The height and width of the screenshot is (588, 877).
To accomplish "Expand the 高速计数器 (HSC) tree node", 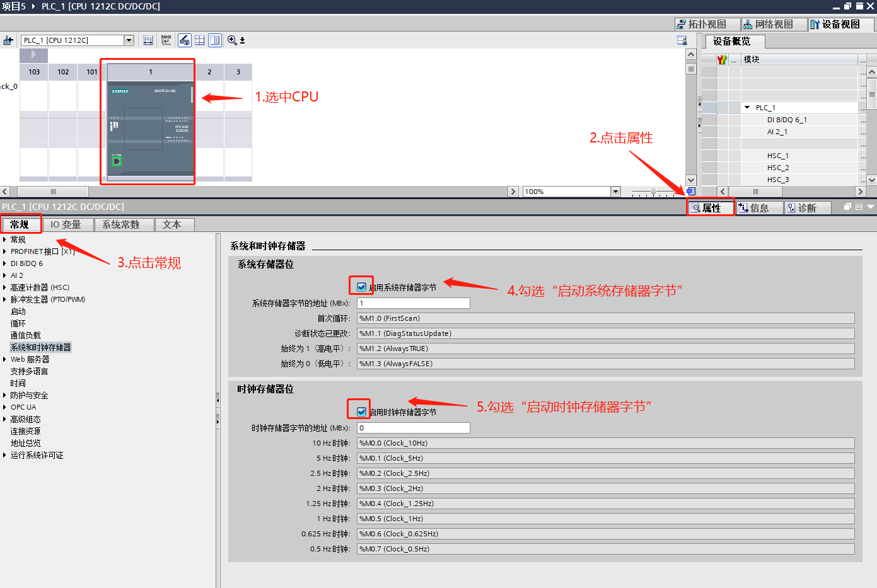I will tap(4, 287).
